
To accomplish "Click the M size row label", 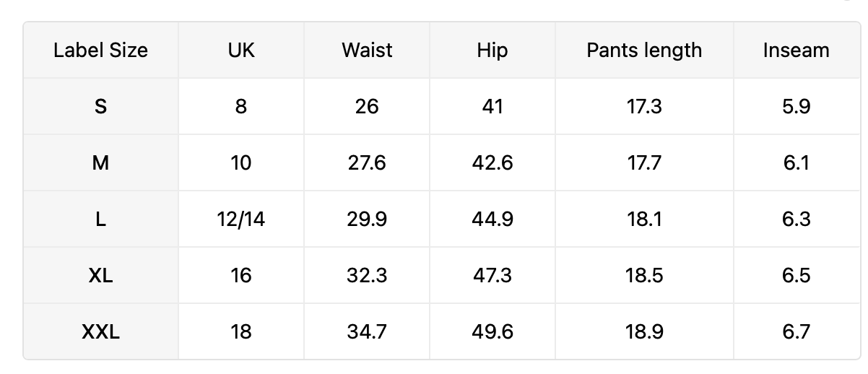I will [x=100, y=162].
